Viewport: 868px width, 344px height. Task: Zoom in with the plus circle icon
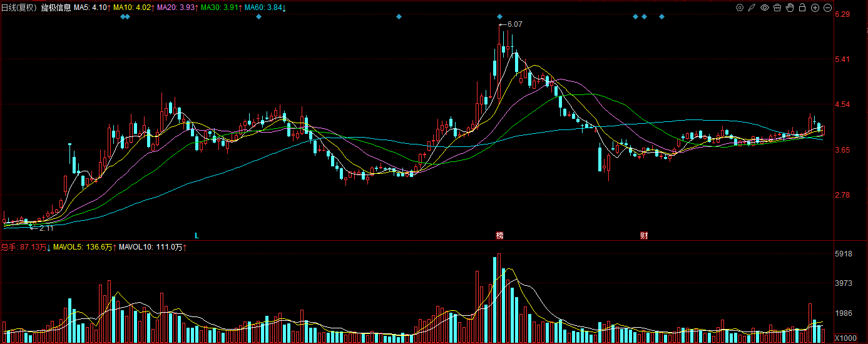[815, 8]
